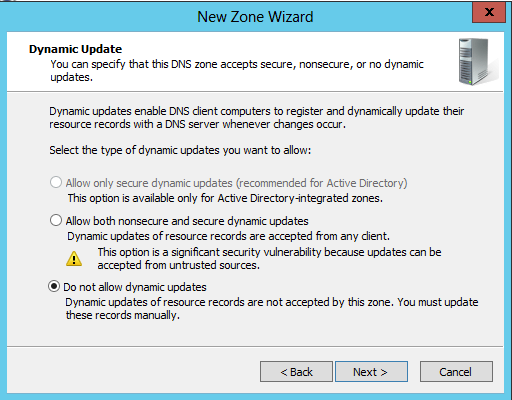Click the 'Do not allow dynamic updates' label
Image resolution: width=512 pixels, height=400 pixels.
(x=135, y=287)
